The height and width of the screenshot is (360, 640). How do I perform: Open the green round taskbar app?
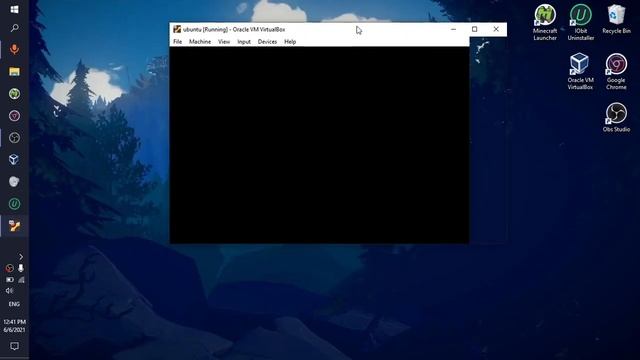tap(14, 94)
